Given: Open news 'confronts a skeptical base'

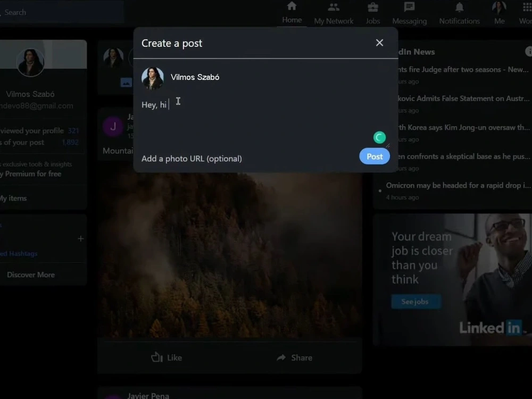Looking at the screenshot, I should coord(463,156).
